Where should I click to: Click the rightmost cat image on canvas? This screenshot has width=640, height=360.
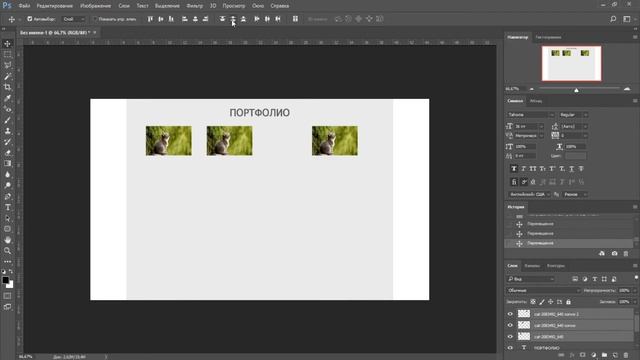(335, 141)
